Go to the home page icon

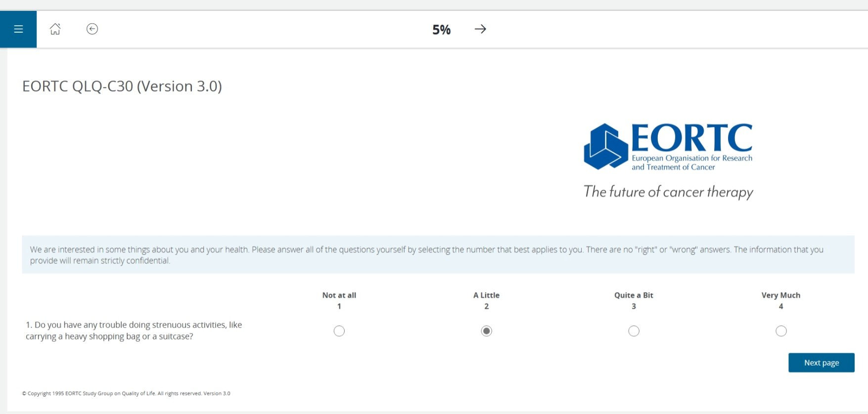tap(55, 29)
